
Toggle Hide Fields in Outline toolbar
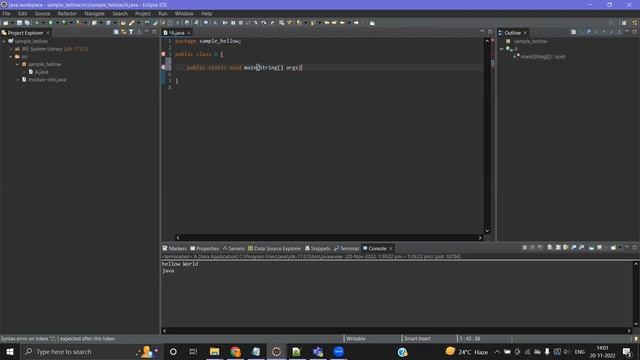click(589, 32)
